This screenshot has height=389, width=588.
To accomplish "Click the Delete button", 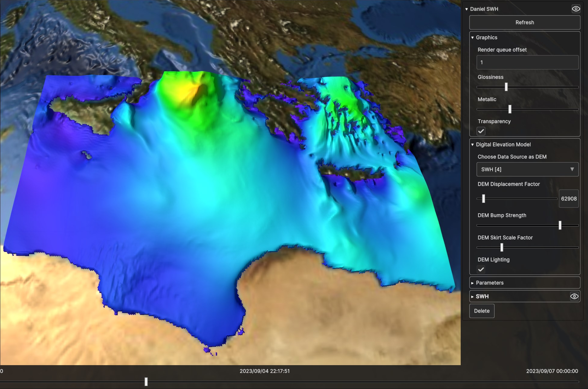I will click(x=482, y=311).
